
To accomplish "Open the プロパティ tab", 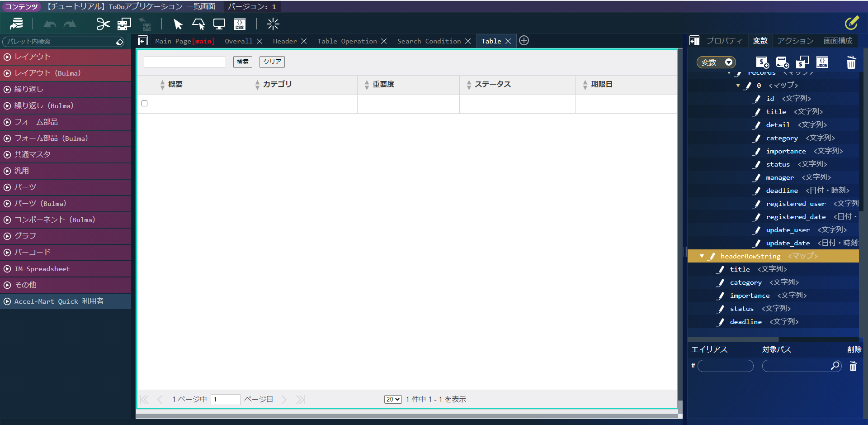I will (x=724, y=41).
